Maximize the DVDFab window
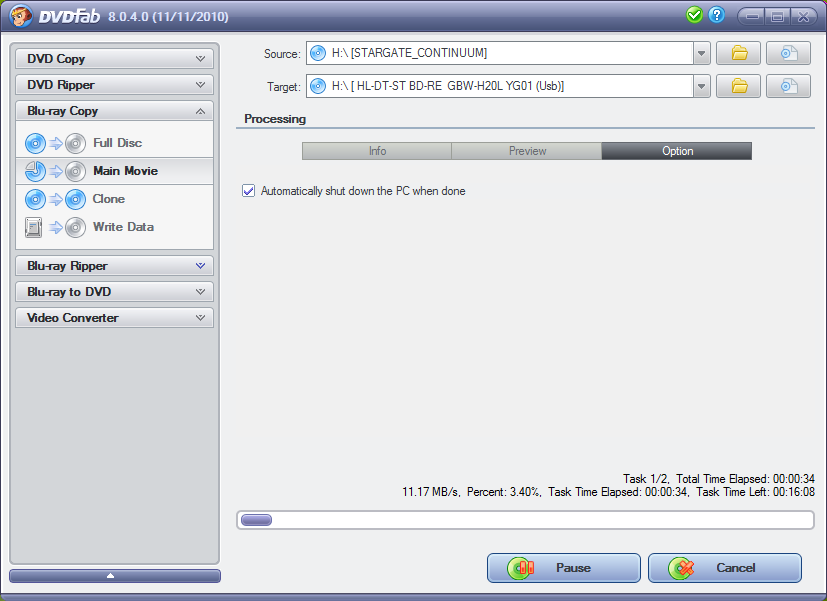This screenshot has width=827, height=601. (777, 16)
